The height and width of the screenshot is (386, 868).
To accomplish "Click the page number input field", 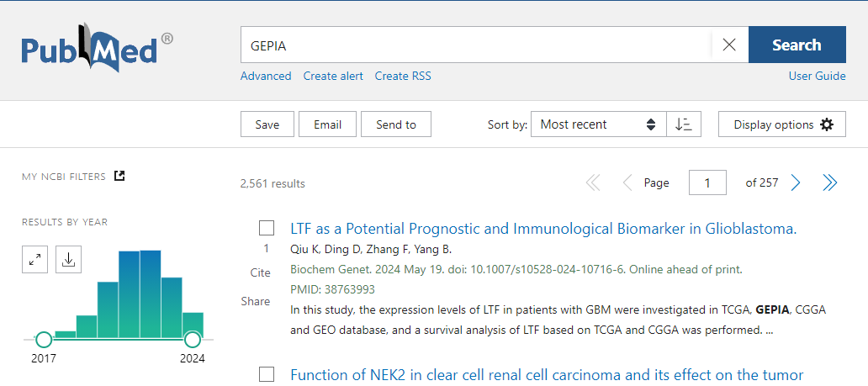I will [707, 182].
